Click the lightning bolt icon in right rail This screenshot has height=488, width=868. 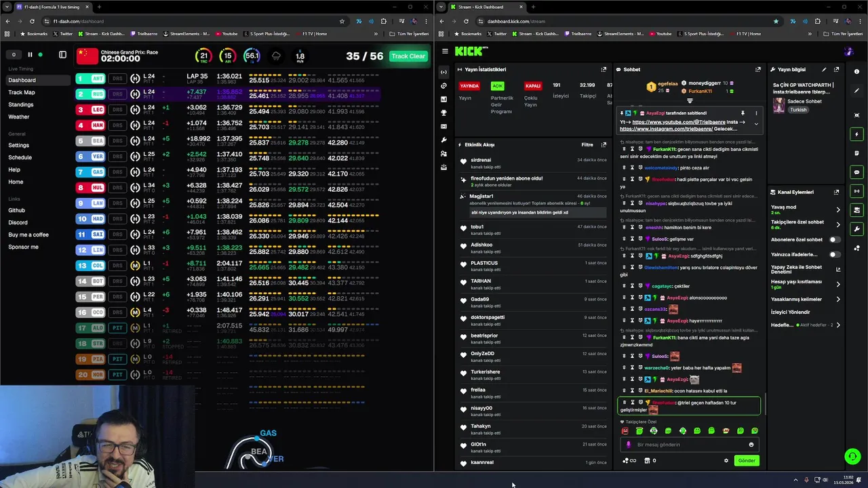coord(857,134)
